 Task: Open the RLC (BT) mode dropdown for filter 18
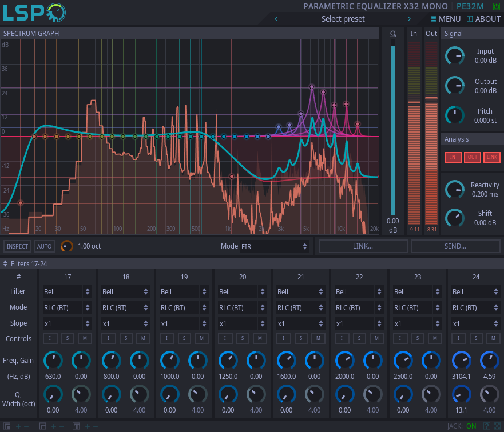125,307
